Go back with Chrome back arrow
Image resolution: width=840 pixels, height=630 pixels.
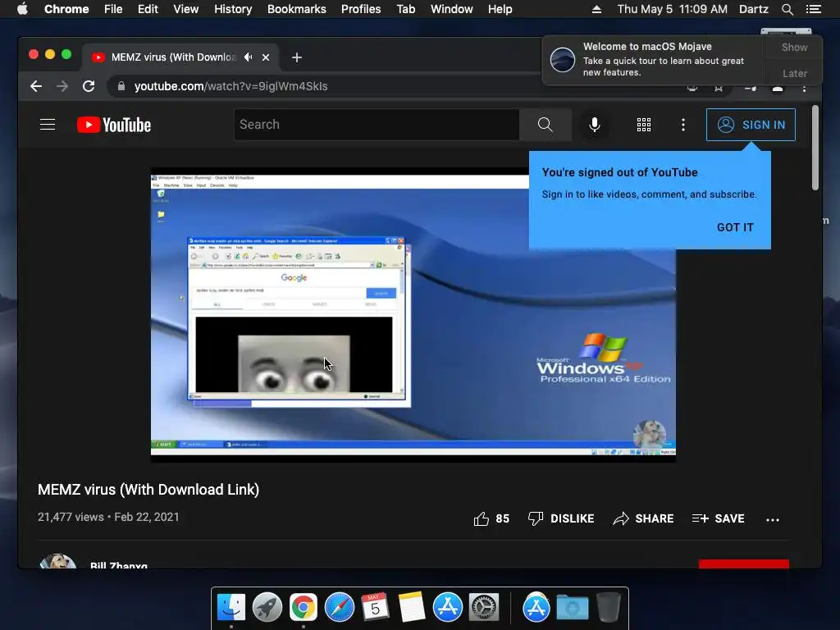pyautogui.click(x=36, y=86)
